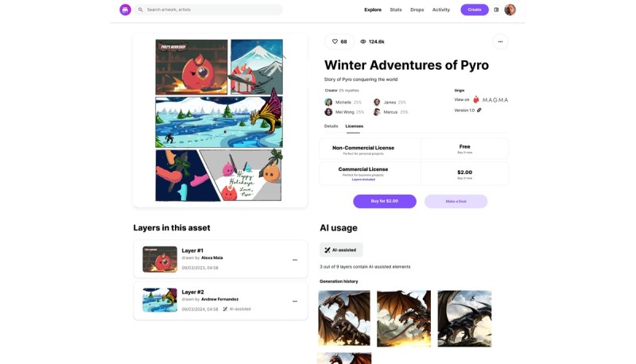
Task: Click the Version 1.0 link icon
Action: pos(479,110)
